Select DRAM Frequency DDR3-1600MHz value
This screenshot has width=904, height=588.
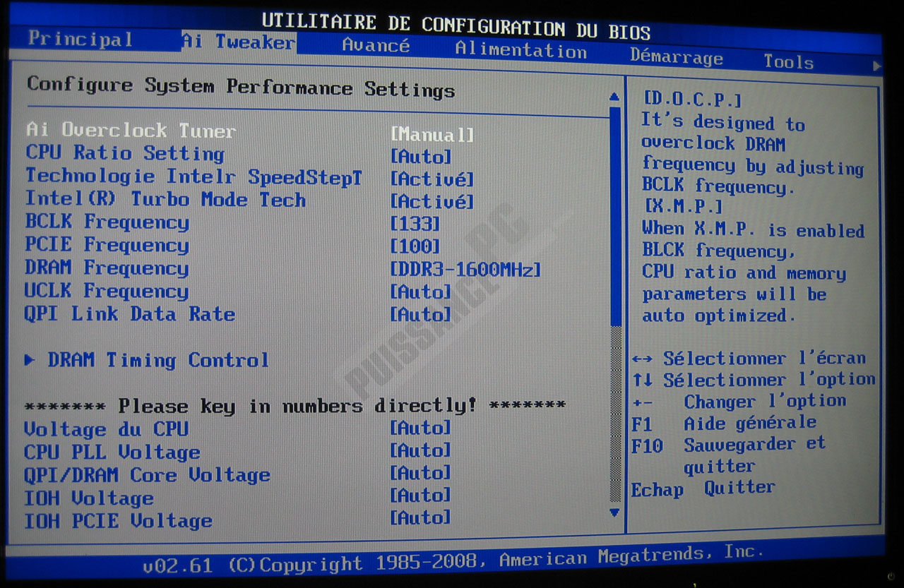tap(465, 270)
